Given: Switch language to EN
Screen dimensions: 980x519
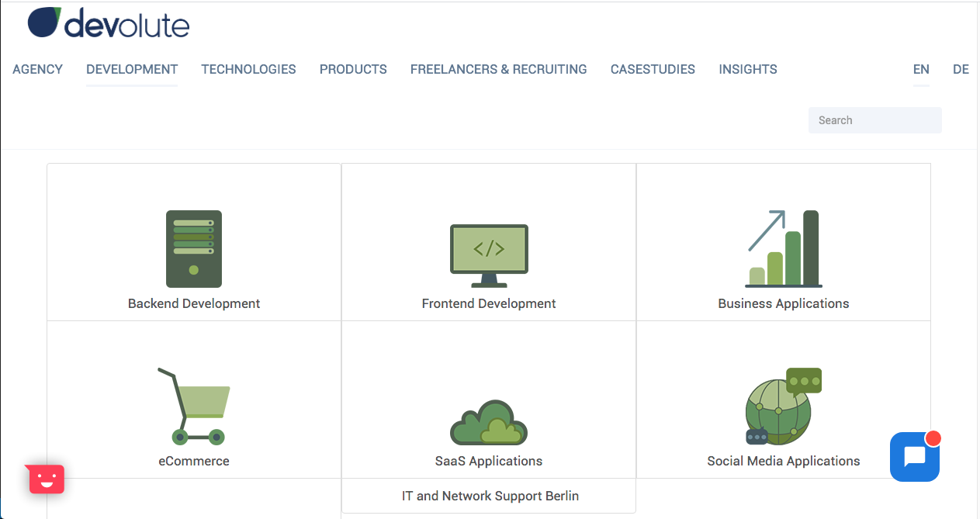Looking at the screenshot, I should click(x=921, y=69).
